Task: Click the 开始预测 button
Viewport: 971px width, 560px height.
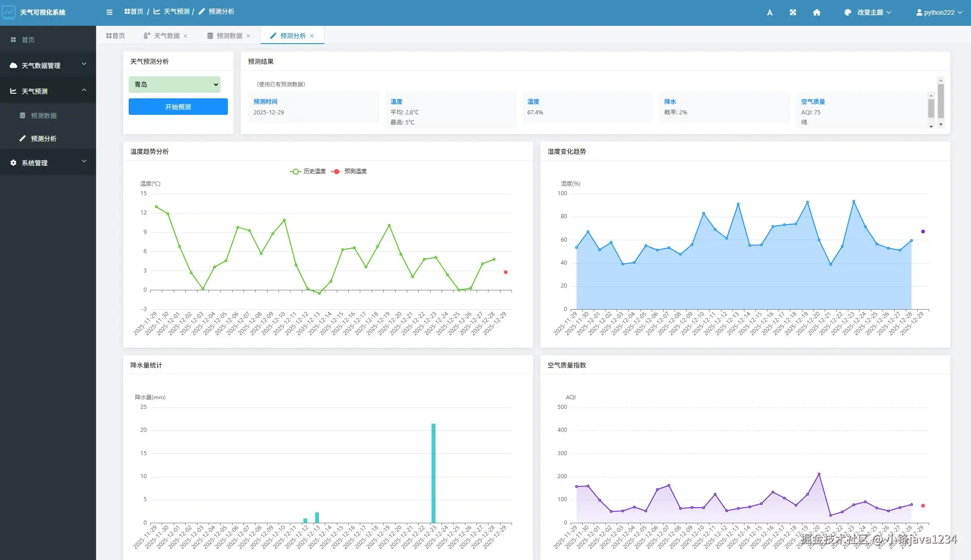Action: (x=178, y=107)
